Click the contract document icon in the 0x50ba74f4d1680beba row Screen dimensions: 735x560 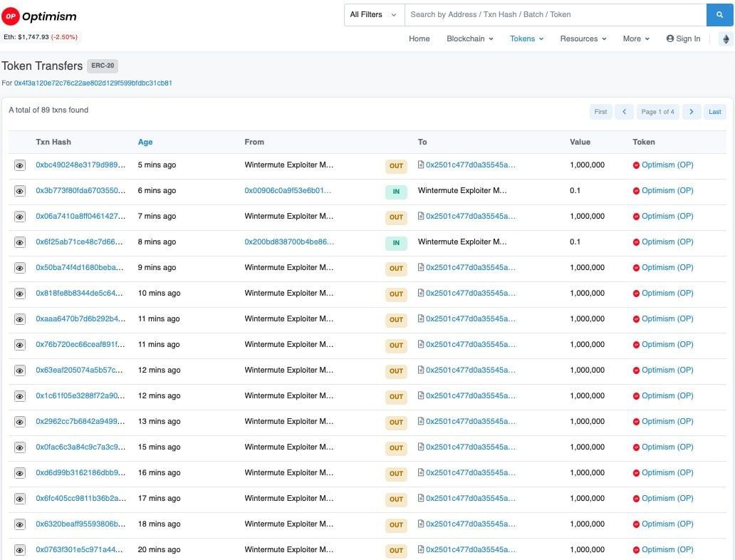tap(421, 267)
